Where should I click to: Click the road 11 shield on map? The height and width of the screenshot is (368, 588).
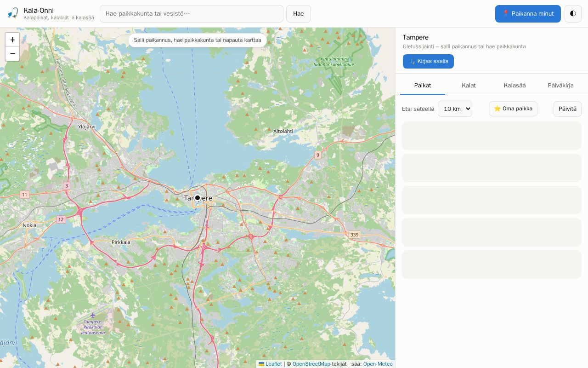pos(24,195)
